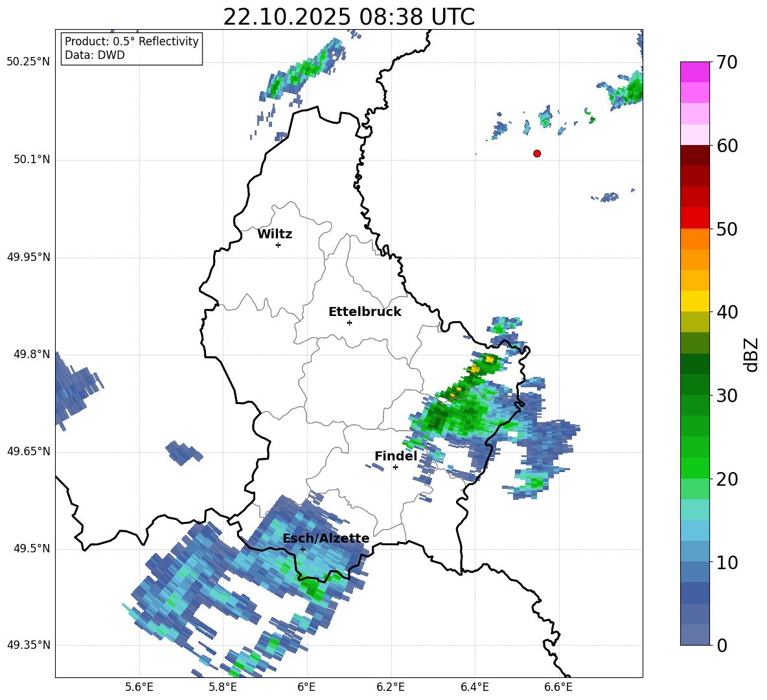
Task: Click the Esch/Alzette station cross marker
Action: point(303,549)
